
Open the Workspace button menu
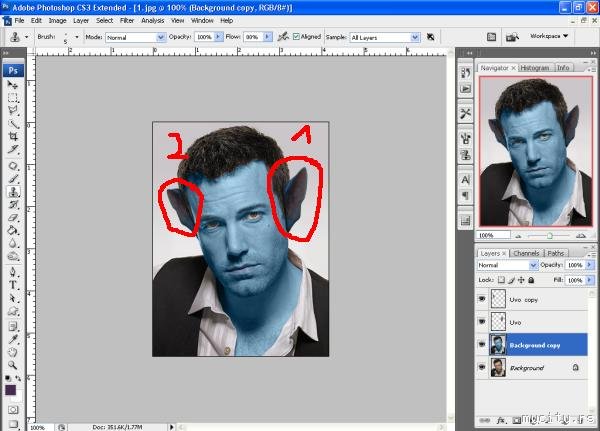click(550, 36)
